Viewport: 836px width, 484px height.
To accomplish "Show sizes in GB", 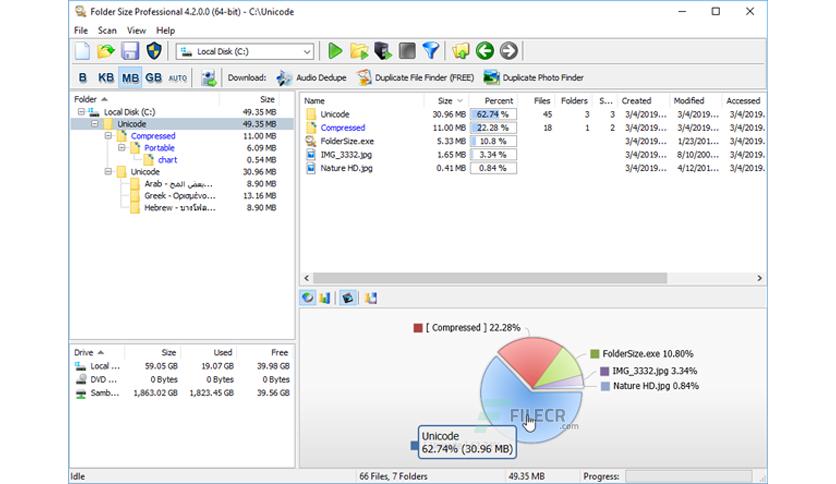I will pyautogui.click(x=154, y=78).
